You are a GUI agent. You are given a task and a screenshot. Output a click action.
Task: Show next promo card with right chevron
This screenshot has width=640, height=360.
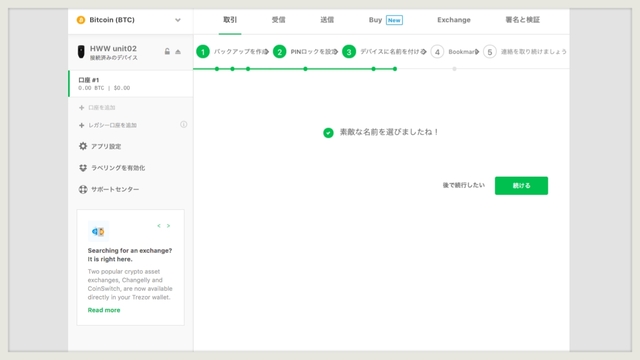[x=168, y=226]
